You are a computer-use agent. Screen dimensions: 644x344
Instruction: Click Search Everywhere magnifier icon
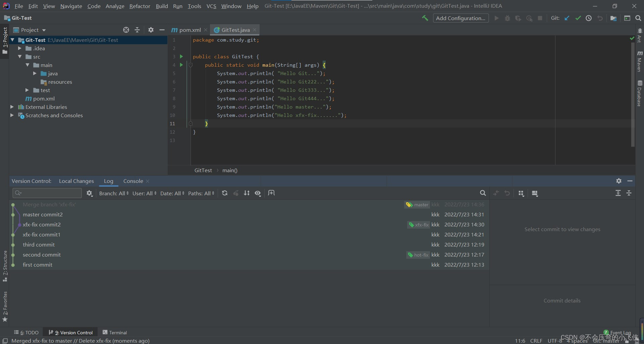[x=638, y=18]
